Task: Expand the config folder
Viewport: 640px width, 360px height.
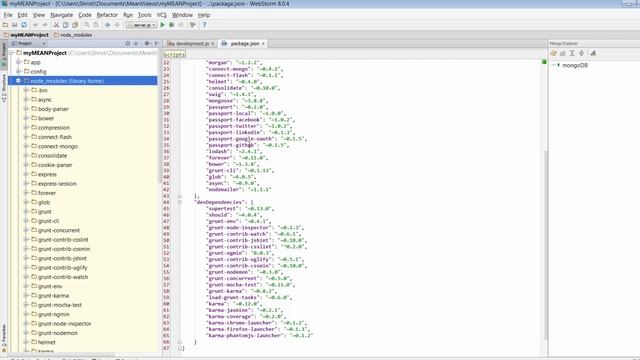Action: click(18, 71)
